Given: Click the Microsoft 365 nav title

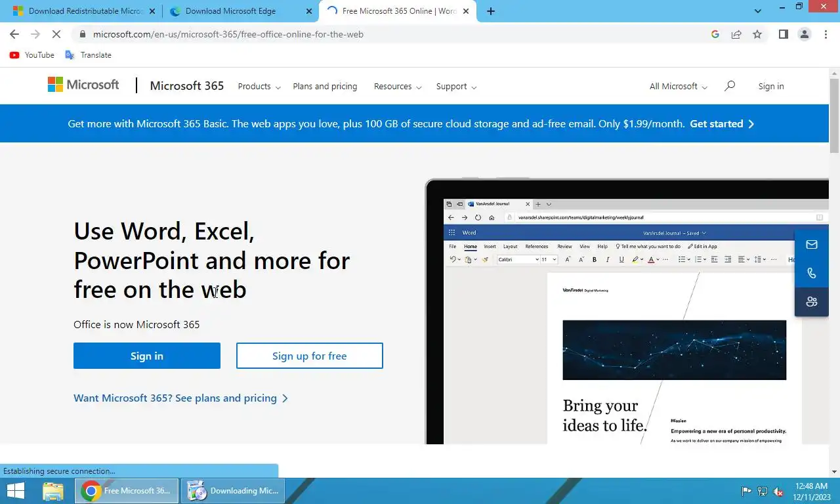Looking at the screenshot, I should pos(187,86).
